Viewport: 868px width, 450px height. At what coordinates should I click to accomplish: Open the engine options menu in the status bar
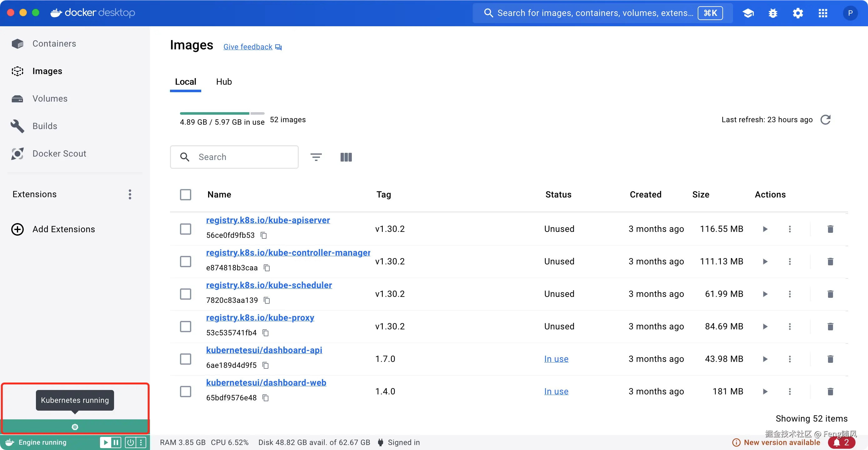pos(141,442)
